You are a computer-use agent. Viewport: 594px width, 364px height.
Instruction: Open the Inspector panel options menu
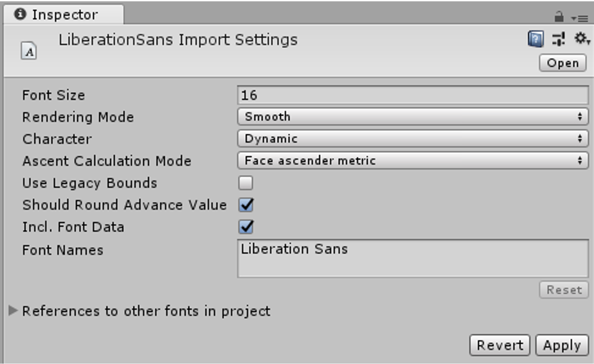(x=579, y=18)
